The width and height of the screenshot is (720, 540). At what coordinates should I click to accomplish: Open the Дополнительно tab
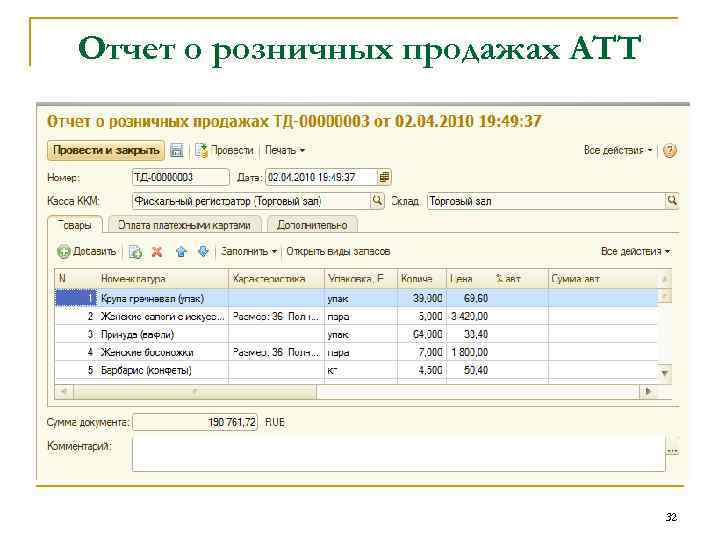pyautogui.click(x=312, y=225)
